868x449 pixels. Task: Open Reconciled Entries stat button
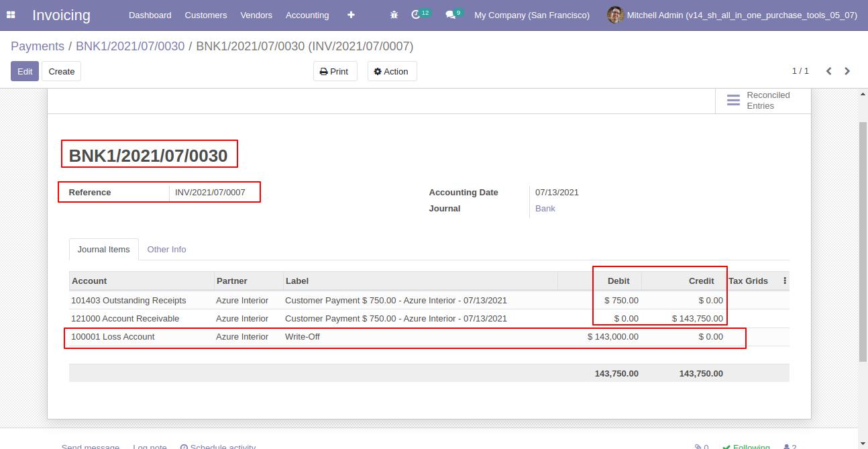tap(763, 101)
